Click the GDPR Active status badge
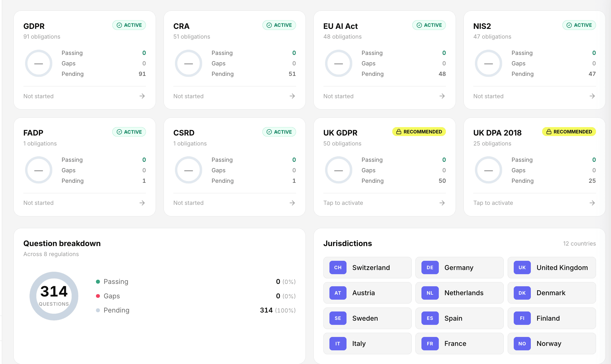Viewport: 611px width, 364px height. pyautogui.click(x=129, y=25)
